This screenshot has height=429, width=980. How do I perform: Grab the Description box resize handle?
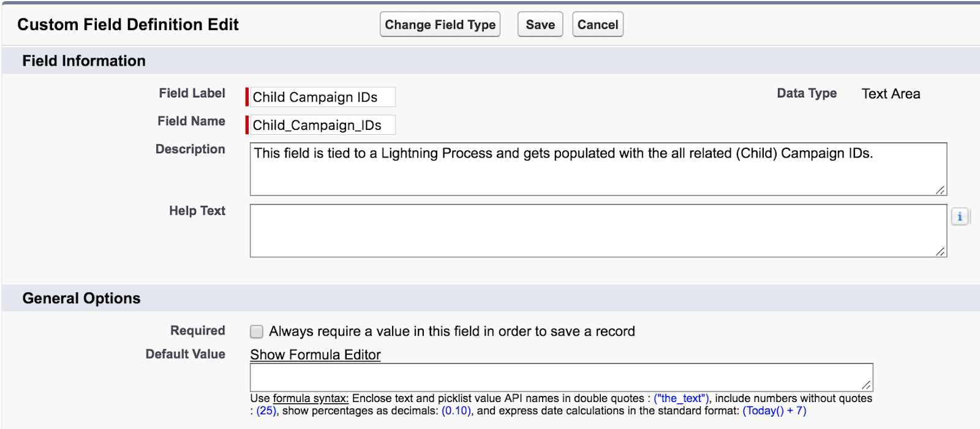click(x=940, y=190)
